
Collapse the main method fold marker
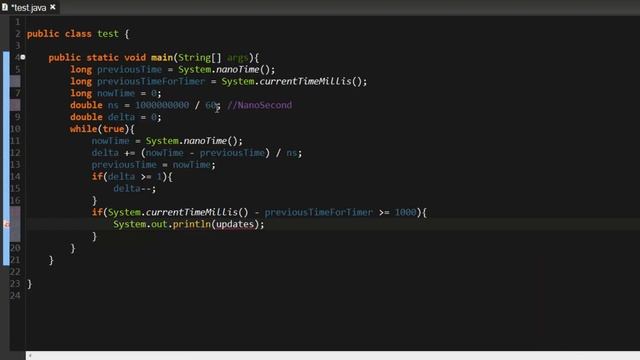click(x=23, y=57)
